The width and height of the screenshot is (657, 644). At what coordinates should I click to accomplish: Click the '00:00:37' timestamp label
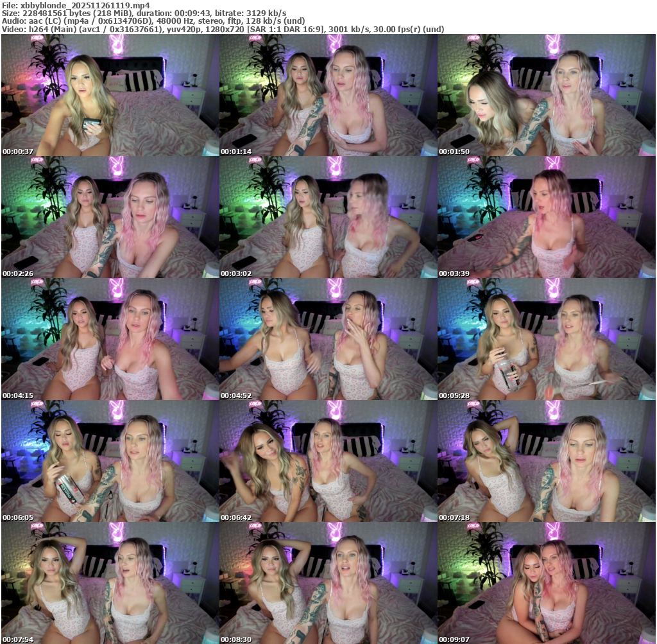[18, 152]
